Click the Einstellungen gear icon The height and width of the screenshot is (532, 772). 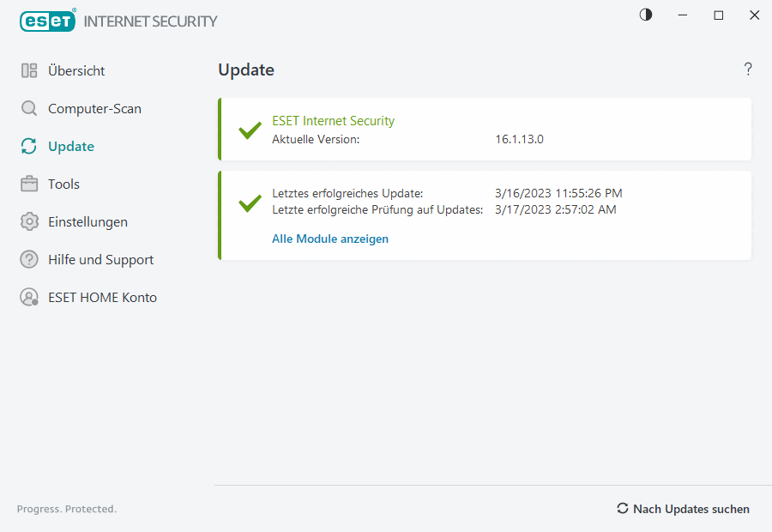pos(29,222)
